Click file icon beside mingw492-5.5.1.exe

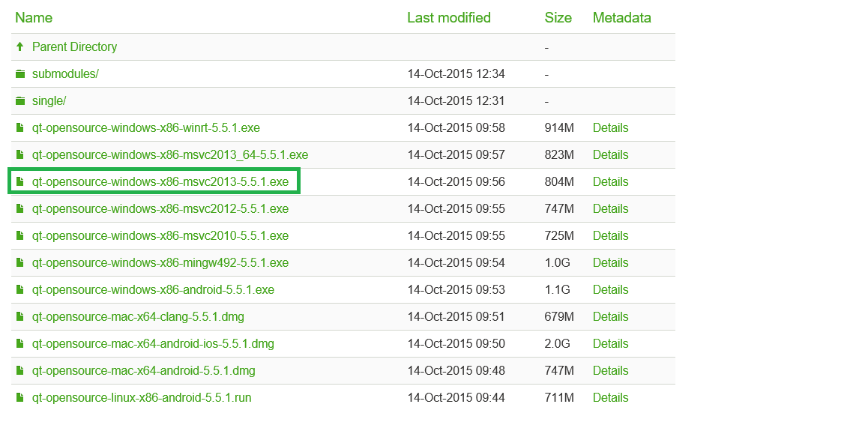[x=20, y=263]
